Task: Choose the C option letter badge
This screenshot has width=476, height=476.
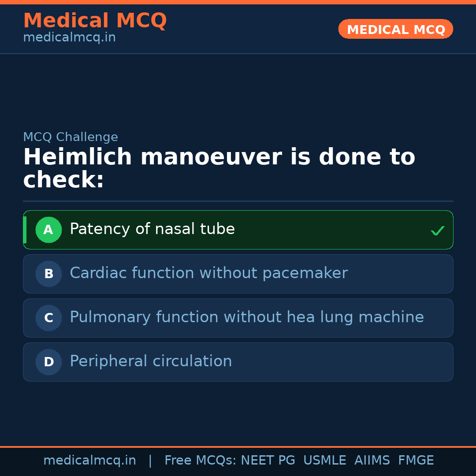Action: click(48, 318)
